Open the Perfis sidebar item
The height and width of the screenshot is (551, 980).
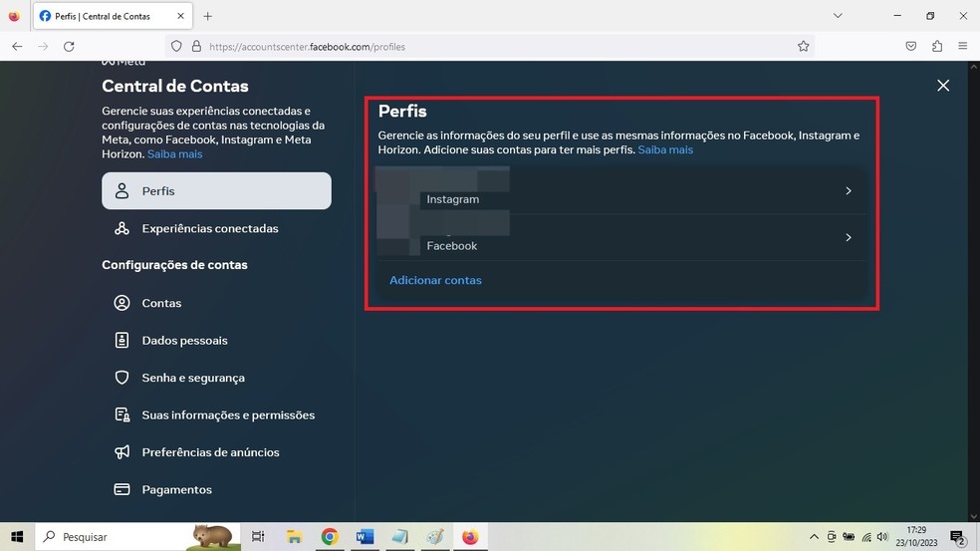[216, 190]
